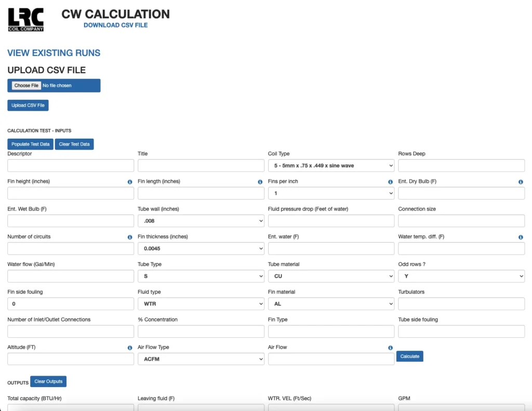Viewport: 532px width, 411px height.
Task: Open View Existing Runs link
Action: pos(54,53)
